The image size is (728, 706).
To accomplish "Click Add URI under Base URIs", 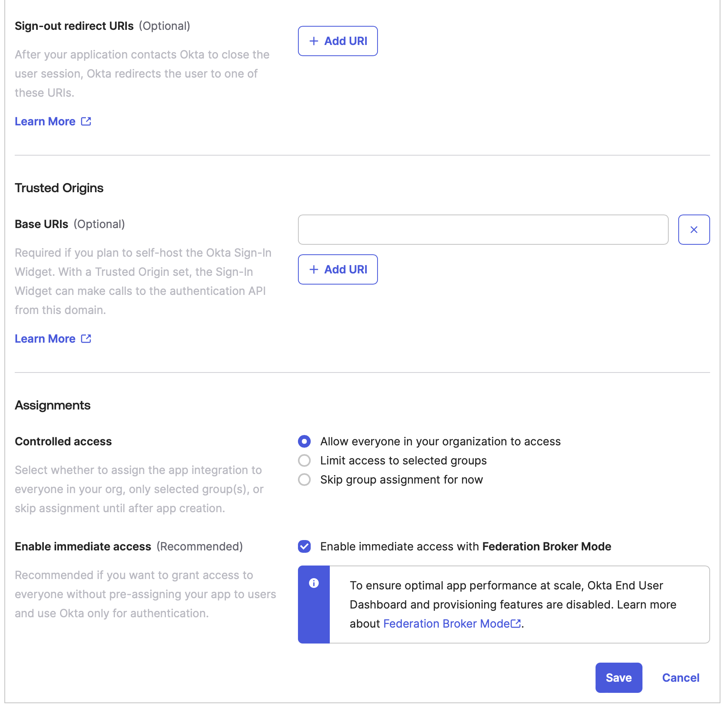I will [x=337, y=269].
